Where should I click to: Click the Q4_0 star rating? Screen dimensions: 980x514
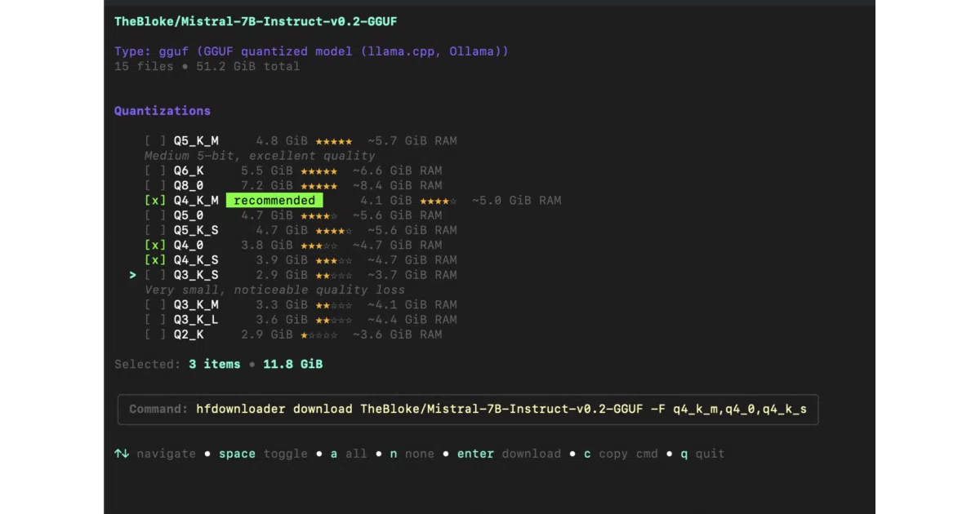tap(319, 246)
